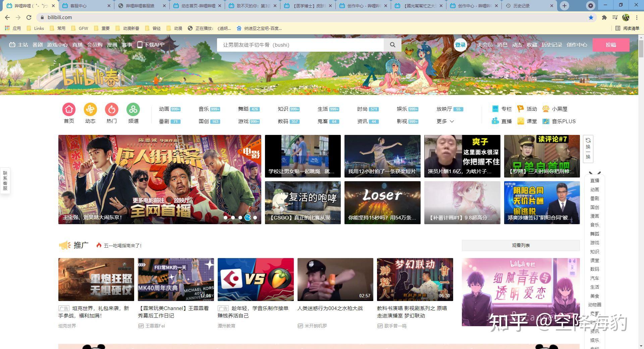Bookmark this page with star icon
The height and width of the screenshot is (349, 644).
click(x=591, y=17)
